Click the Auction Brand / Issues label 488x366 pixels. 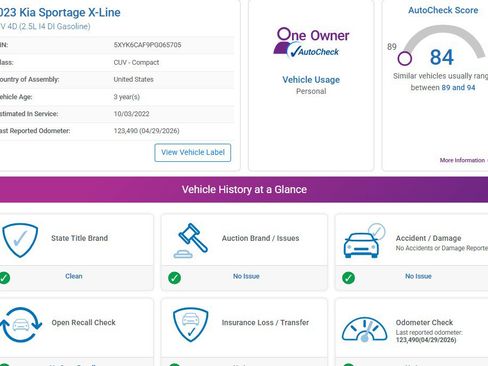[x=260, y=238]
